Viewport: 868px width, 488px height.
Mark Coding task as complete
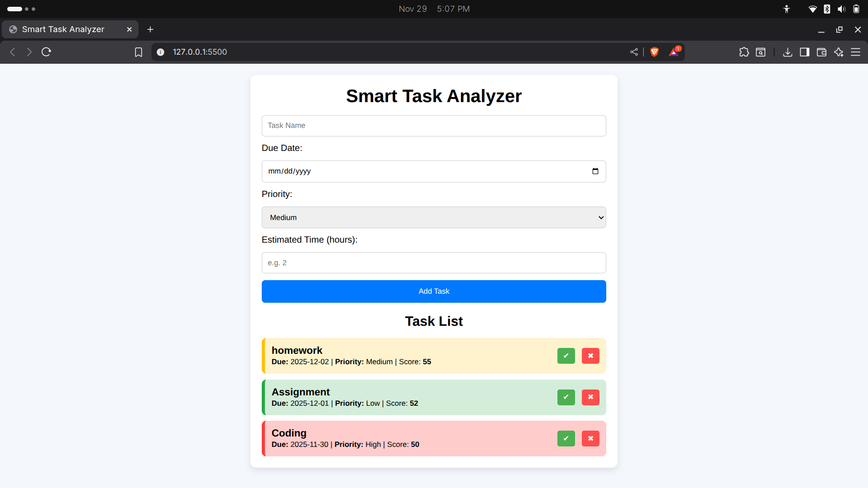(566, 438)
